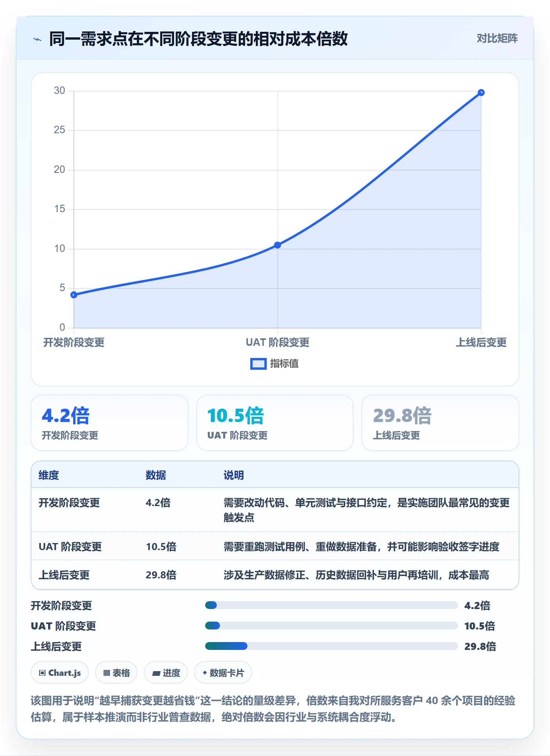The width and height of the screenshot is (550, 756).
Task: Select the 上线后变更 cell in the table
Action: click(64, 575)
